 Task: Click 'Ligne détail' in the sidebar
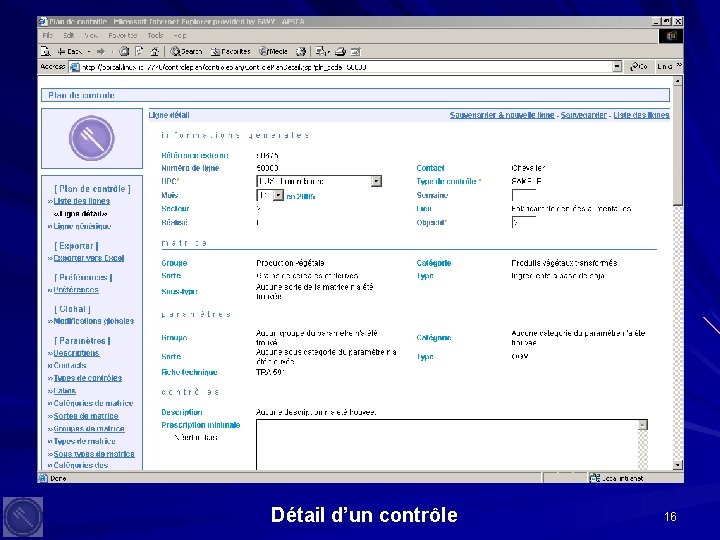(x=82, y=214)
